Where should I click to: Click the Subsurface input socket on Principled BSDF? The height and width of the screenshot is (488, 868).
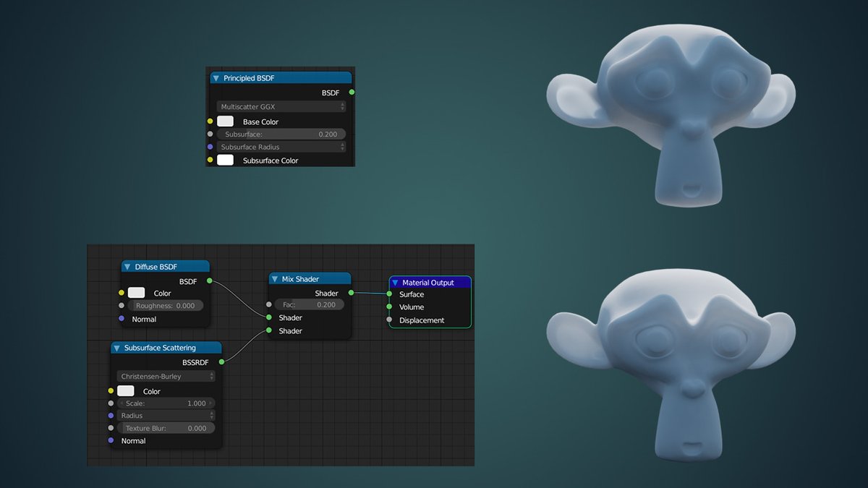pos(210,134)
